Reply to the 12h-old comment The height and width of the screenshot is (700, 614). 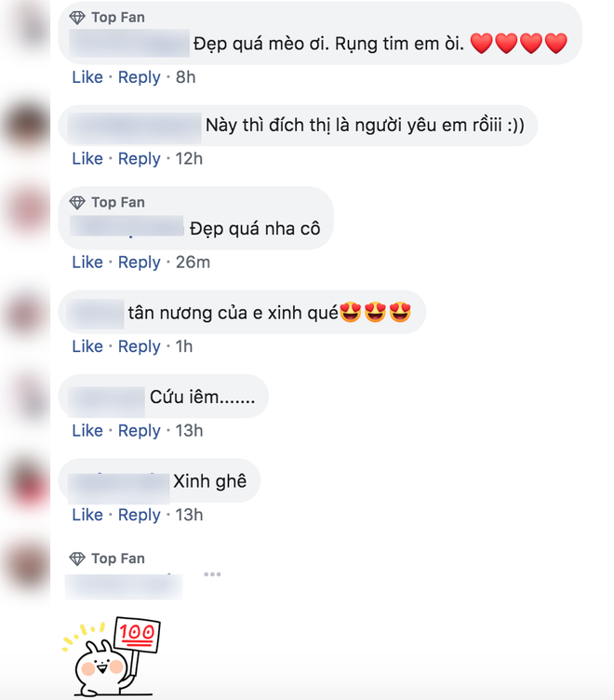coord(140,158)
